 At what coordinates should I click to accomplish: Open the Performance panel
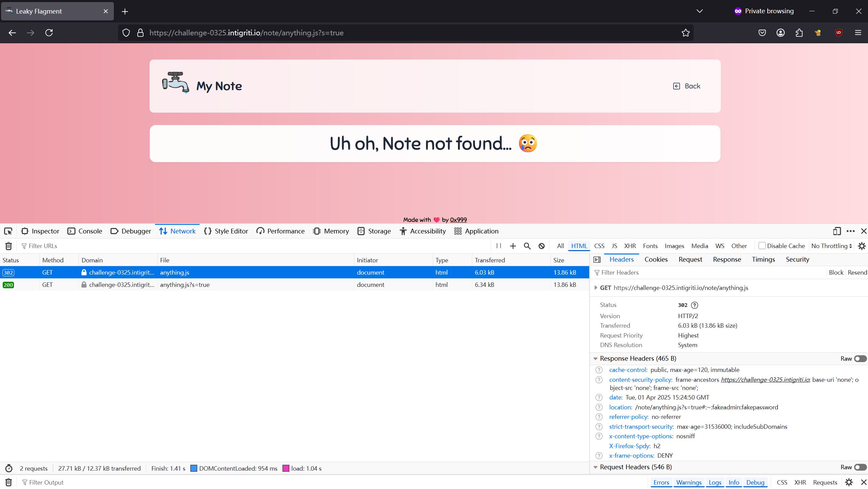click(280, 231)
